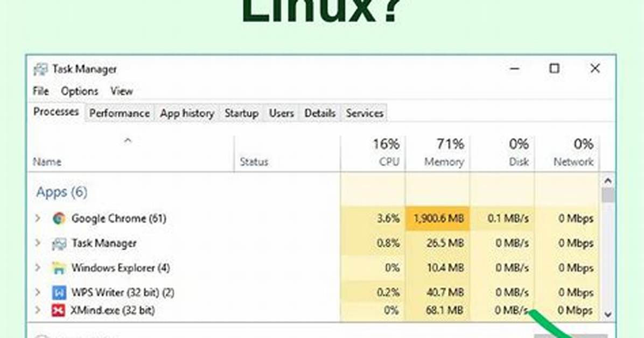Expand the Task Manager process row

[x=38, y=243]
